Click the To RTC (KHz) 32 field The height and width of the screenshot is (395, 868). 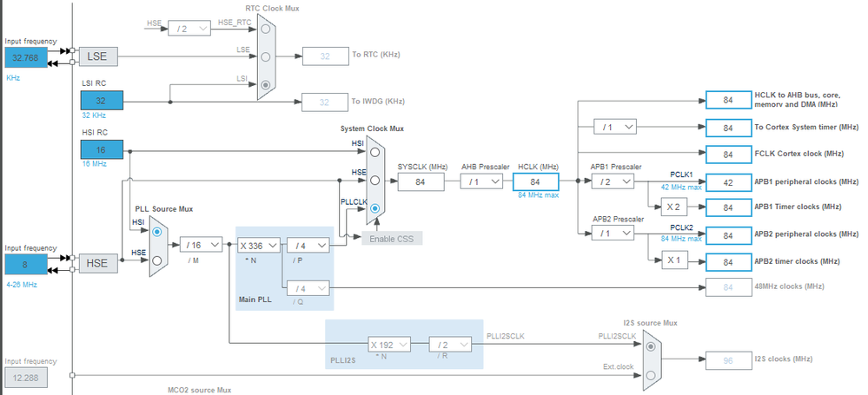click(324, 56)
